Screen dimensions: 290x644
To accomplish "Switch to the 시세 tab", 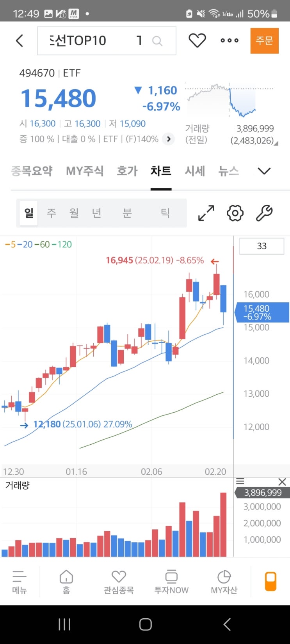I will coord(195,171).
